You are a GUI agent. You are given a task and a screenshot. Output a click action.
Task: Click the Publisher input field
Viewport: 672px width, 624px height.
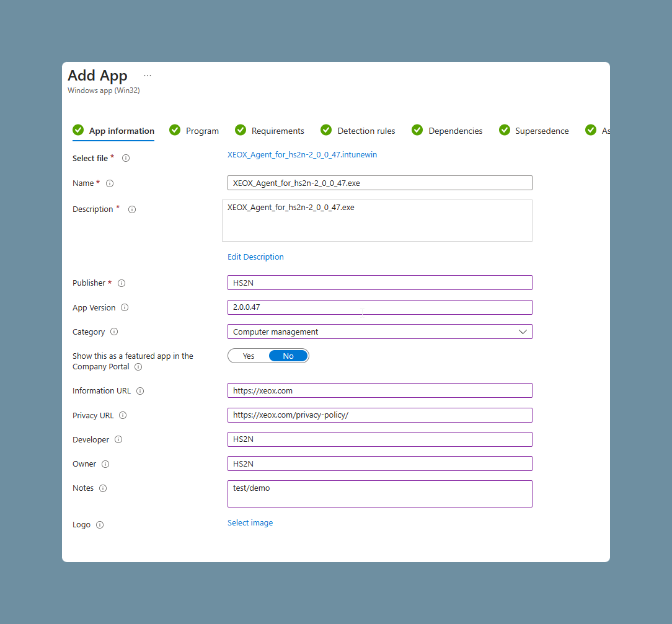coord(380,283)
